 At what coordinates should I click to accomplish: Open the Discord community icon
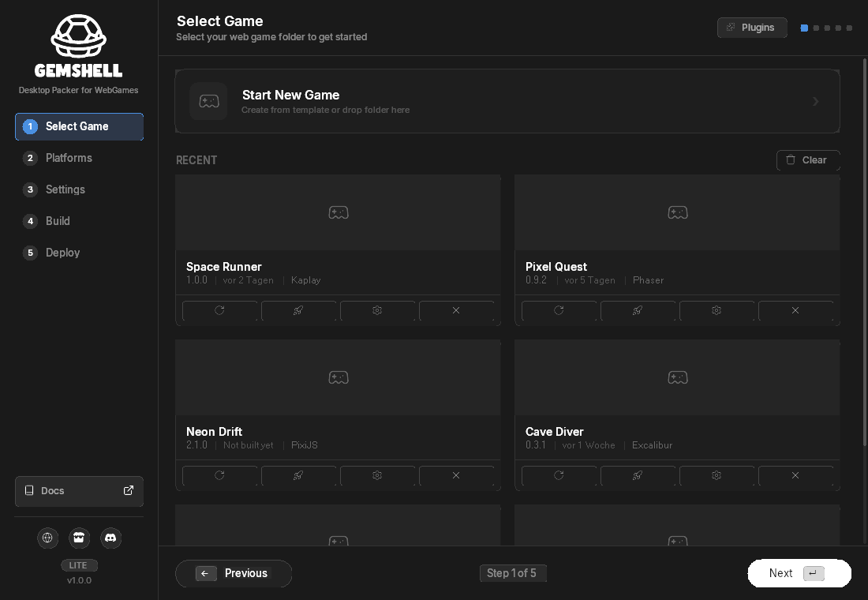(110, 538)
